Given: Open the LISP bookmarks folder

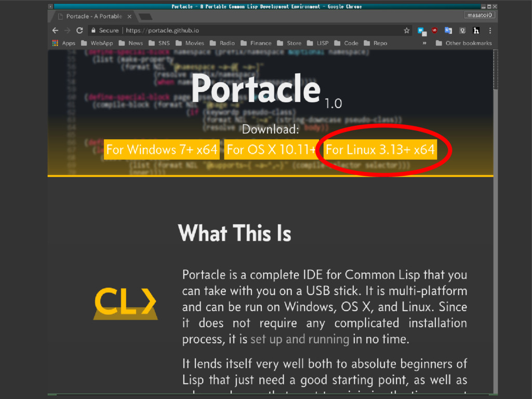Looking at the screenshot, I should coord(317,43).
